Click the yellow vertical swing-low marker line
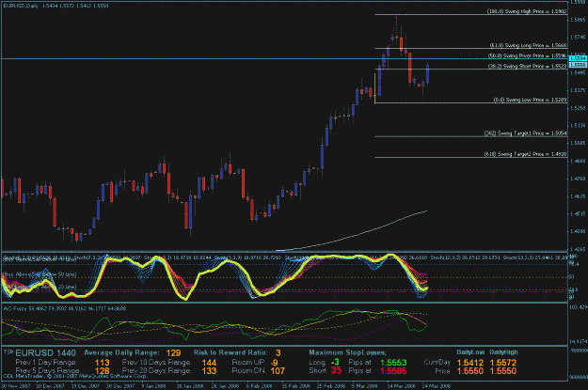588x390 pixels. [375, 88]
